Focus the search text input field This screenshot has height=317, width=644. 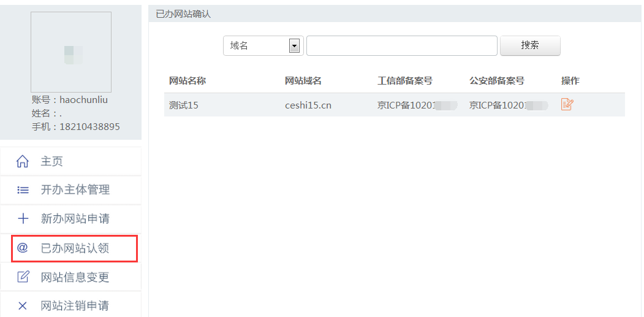401,46
